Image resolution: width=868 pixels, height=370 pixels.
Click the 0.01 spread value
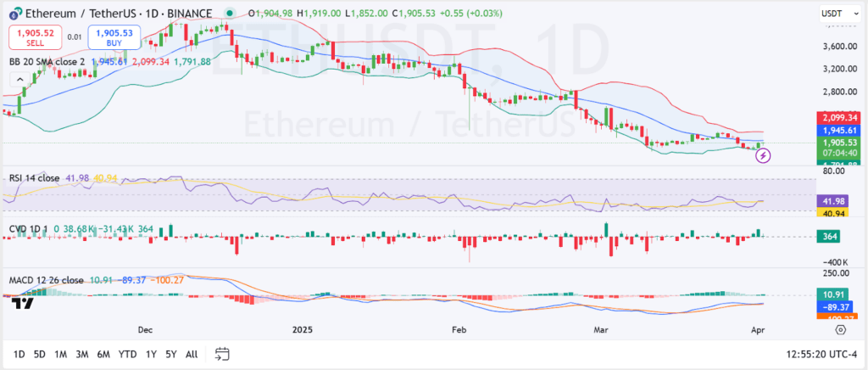pyautogui.click(x=74, y=37)
